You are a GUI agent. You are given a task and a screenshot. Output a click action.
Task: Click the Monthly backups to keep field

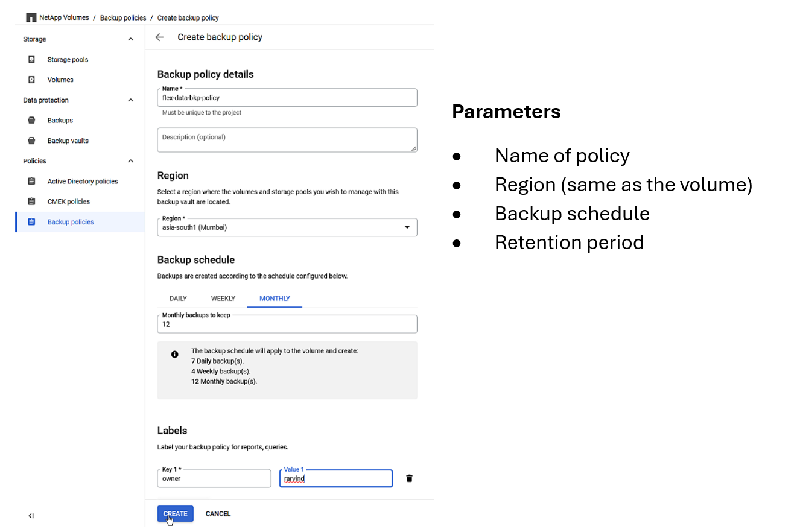point(287,324)
